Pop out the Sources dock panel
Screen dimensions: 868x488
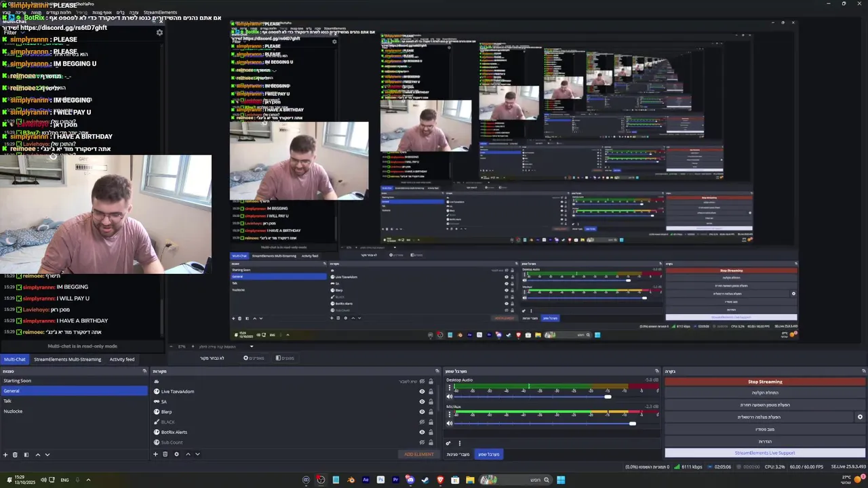pos(437,371)
